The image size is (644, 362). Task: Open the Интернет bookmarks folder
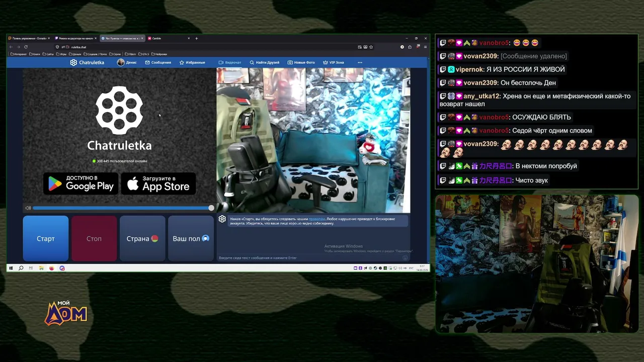(19, 54)
